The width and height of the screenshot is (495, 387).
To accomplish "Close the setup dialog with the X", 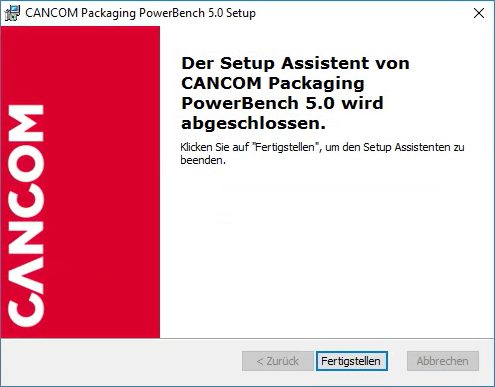I will 479,13.
